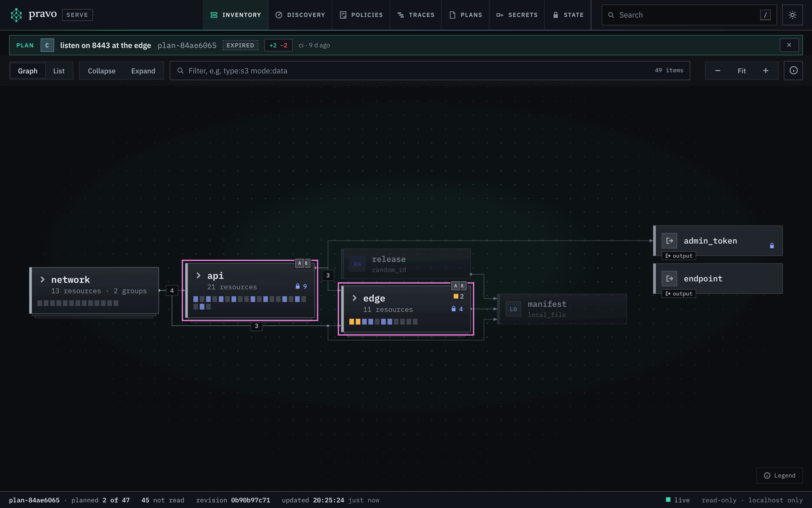Screen dimensions: 812x508
Task: Open the Policies tab
Action: click(361, 15)
